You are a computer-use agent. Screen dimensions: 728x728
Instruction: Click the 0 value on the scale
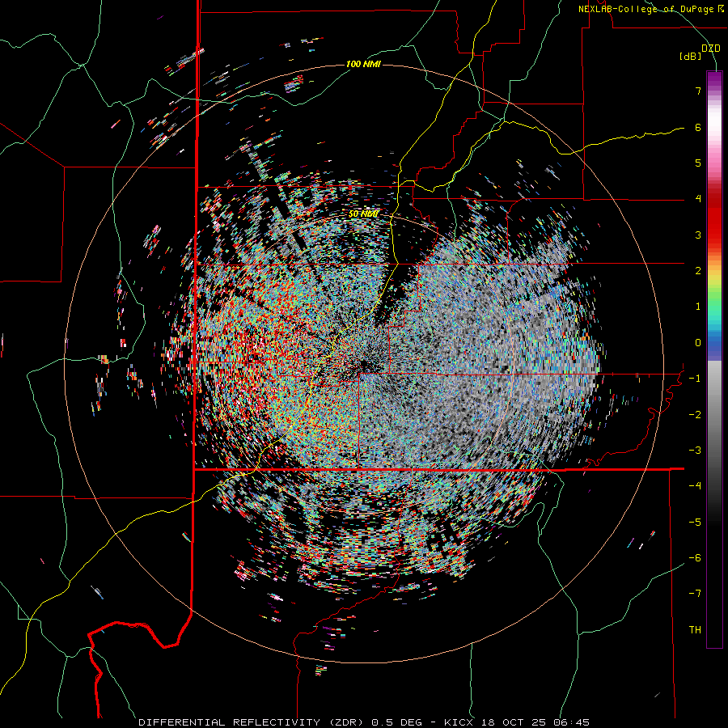click(x=698, y=343)
